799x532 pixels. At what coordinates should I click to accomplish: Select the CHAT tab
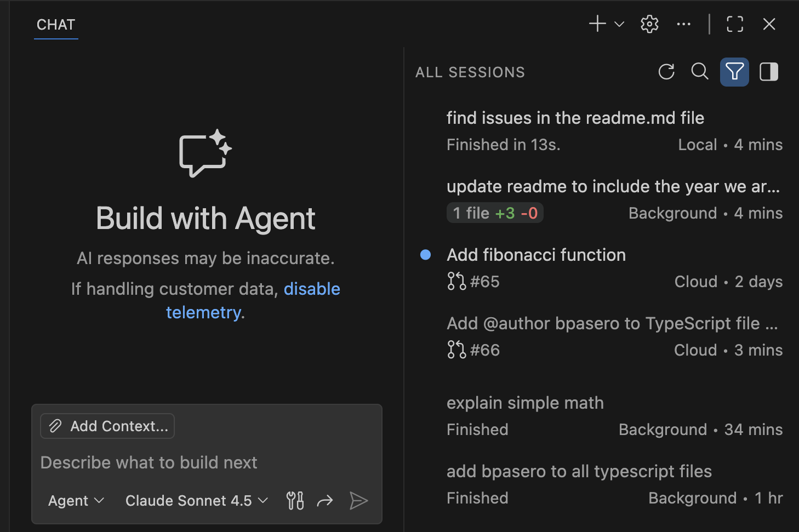coord(55,24)
